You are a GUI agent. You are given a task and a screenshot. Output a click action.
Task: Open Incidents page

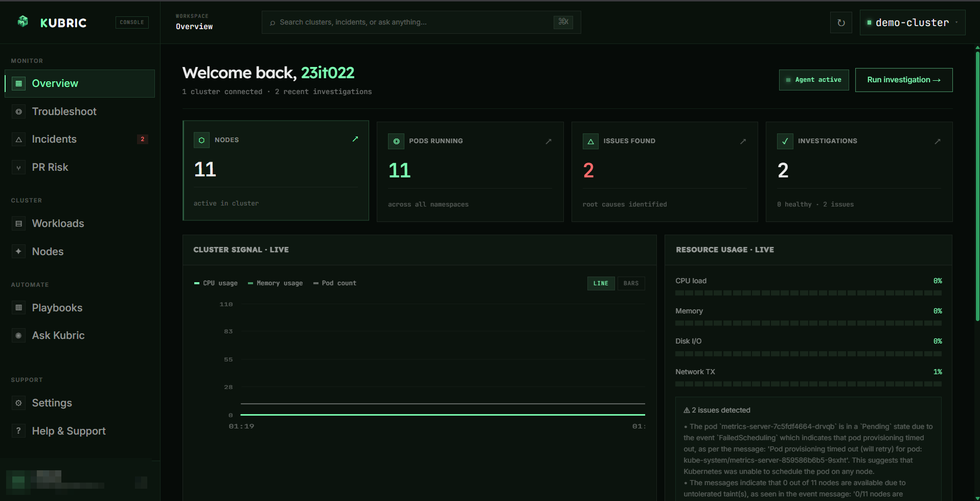point(80,139)
